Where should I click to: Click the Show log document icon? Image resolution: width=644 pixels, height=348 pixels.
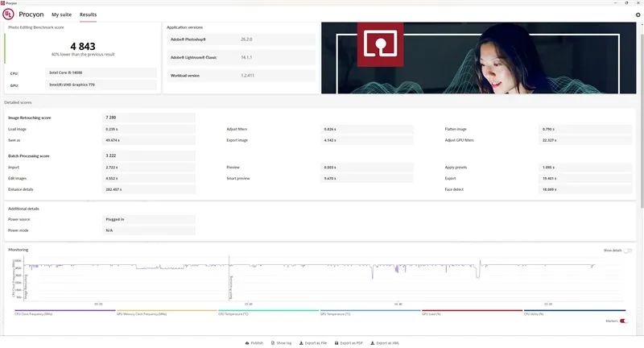[273, 342]
